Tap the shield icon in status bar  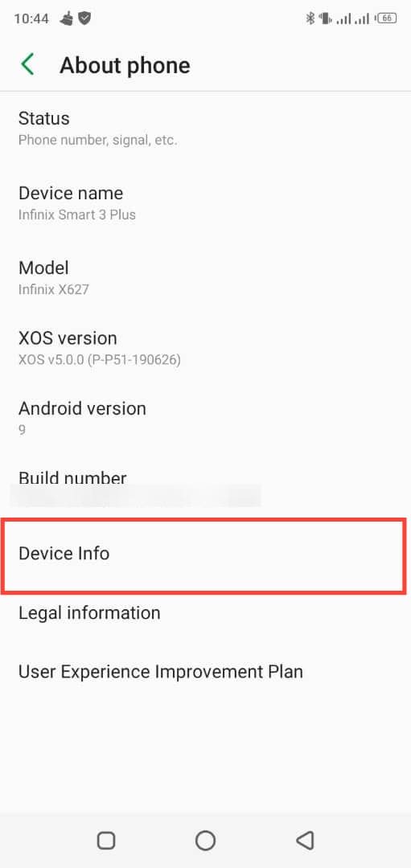[84, 18]
